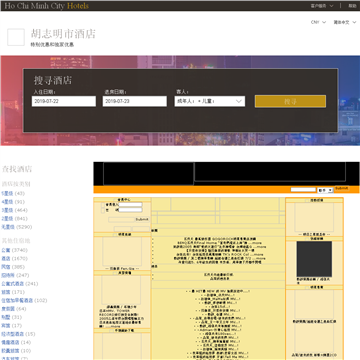Click Submit button in the orange bar
This screenshot has width=360, height=360.
342,188
